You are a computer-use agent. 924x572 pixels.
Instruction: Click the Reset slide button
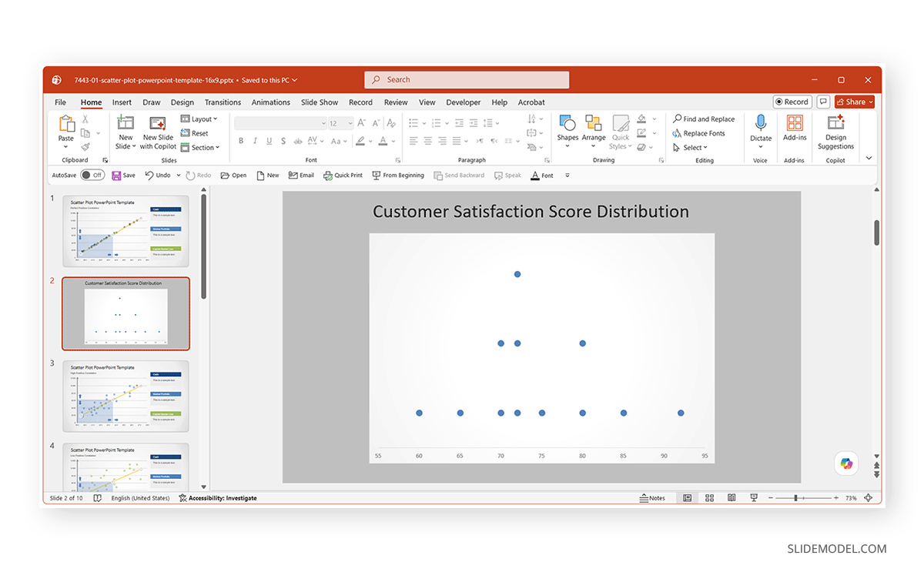(195, 133)
